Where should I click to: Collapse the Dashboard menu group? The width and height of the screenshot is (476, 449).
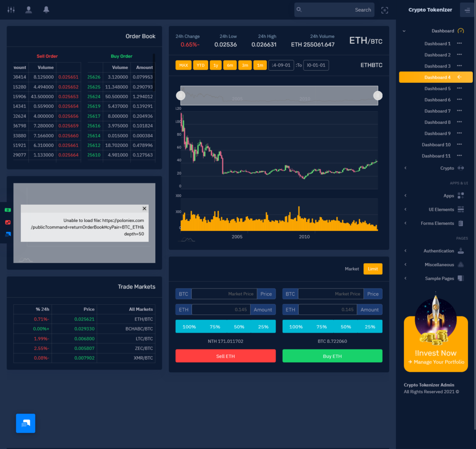point(442,31)
